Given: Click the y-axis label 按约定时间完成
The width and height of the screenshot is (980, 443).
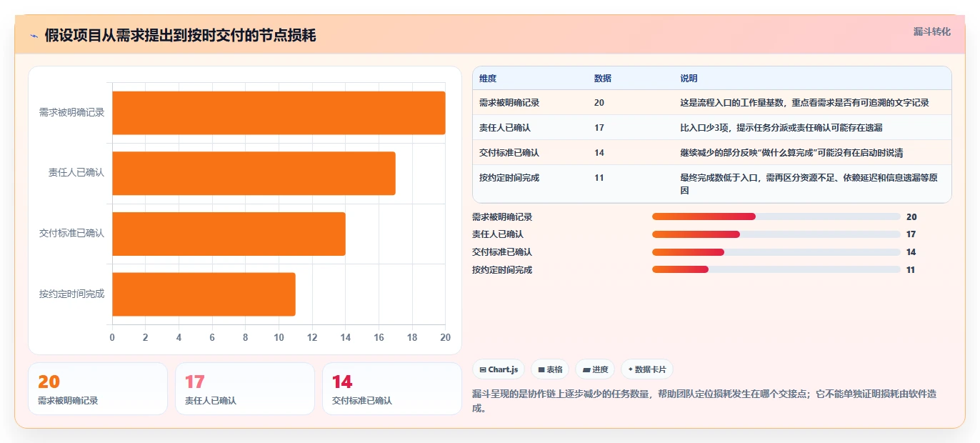Looking at the screenshot, I should 71,294.
